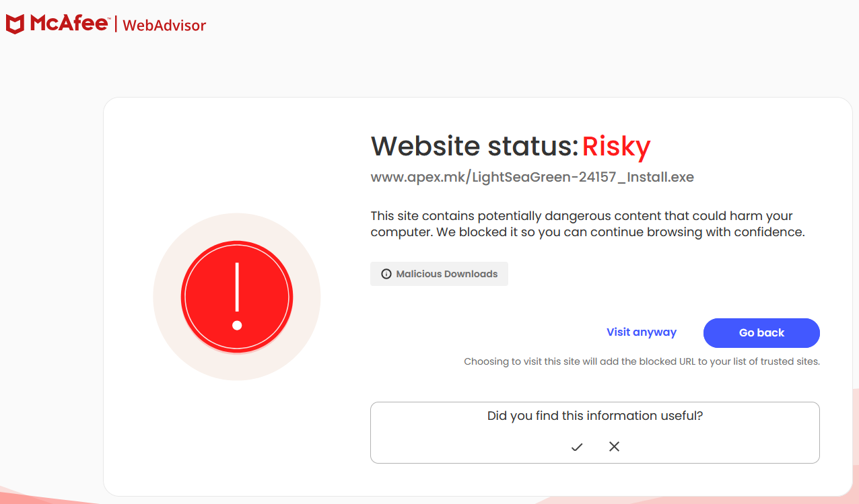Click the McAfee shield logo icon
This screenshot has width=859, height=504.
point(15,24)
